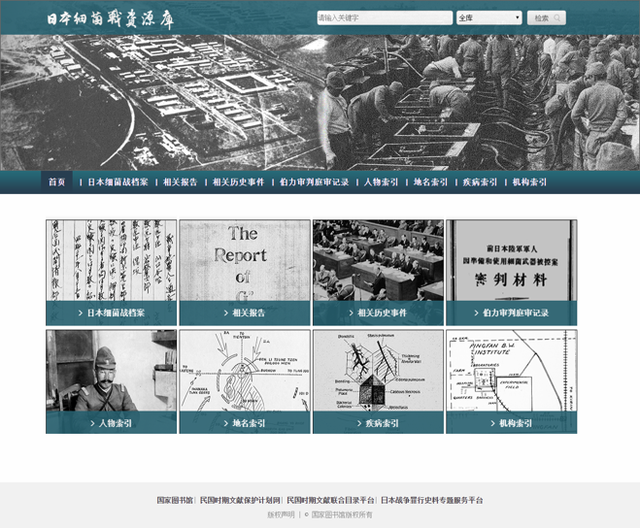Click the handwritten archive document thumbnail
The image size is (640, 528).
(111, 261)
